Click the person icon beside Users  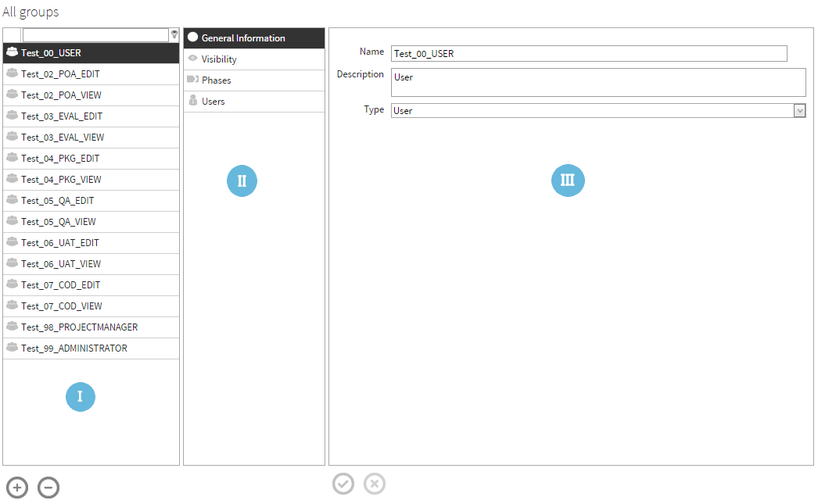[191, 101]
